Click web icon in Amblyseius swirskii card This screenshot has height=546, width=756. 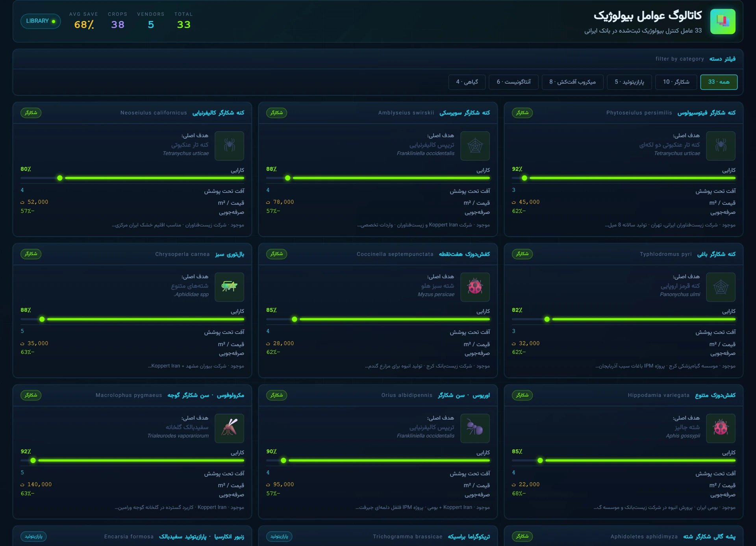[x=475, y=146]
